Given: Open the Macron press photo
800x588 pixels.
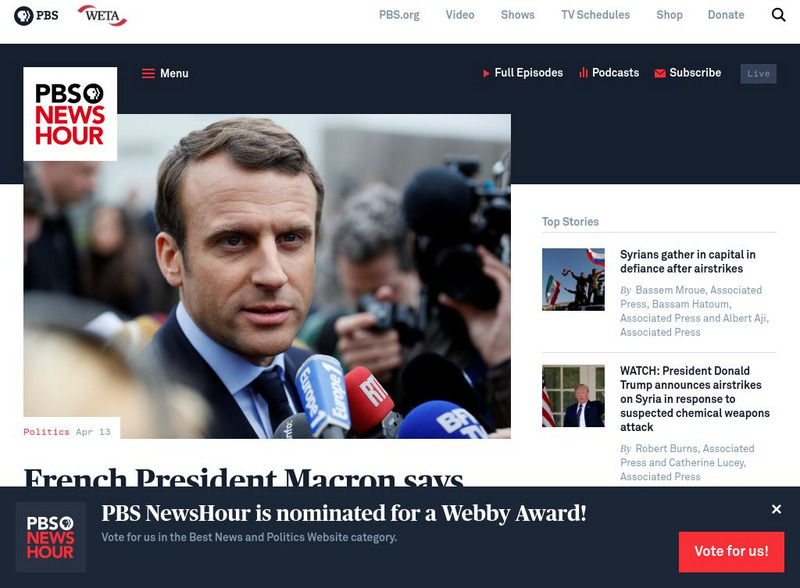Looking at the screenshot, I should click(267, 276).
